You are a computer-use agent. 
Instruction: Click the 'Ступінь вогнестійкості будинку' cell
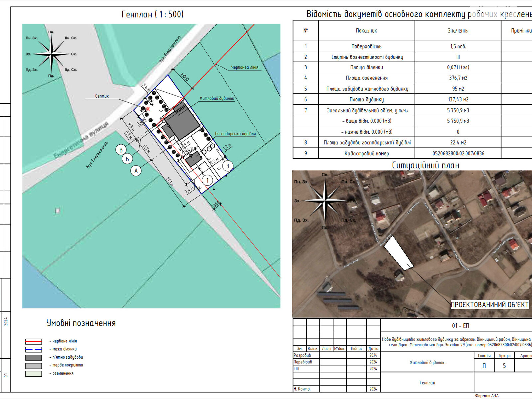(x=367, y=57)
